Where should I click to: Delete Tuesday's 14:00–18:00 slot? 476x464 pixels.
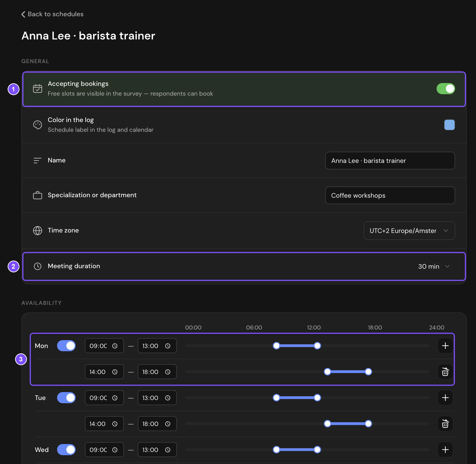pyautogui.click(x=445, y=424)
